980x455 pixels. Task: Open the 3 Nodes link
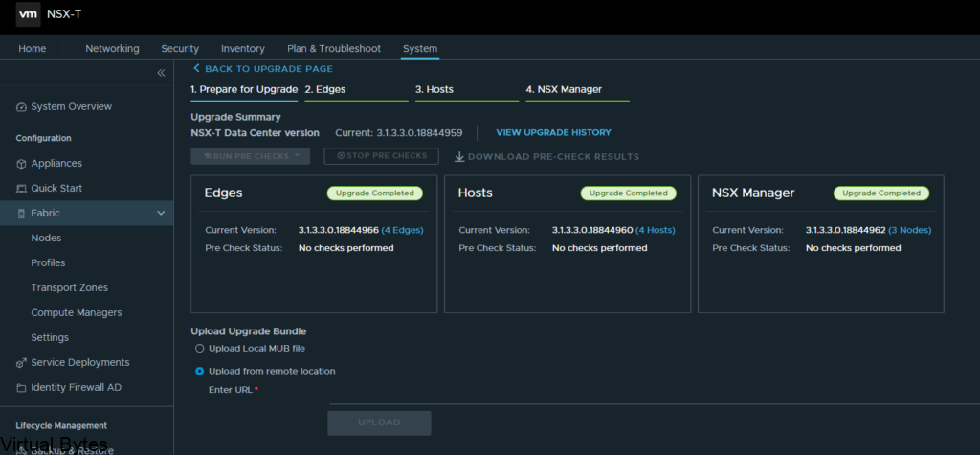coord(910,230)
